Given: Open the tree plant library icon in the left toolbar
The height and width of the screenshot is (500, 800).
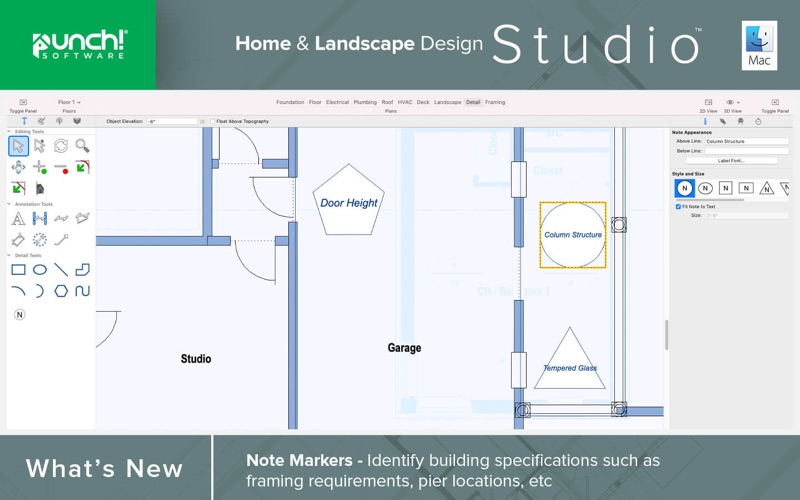Looking at the screenshot, I should (59, 121).
